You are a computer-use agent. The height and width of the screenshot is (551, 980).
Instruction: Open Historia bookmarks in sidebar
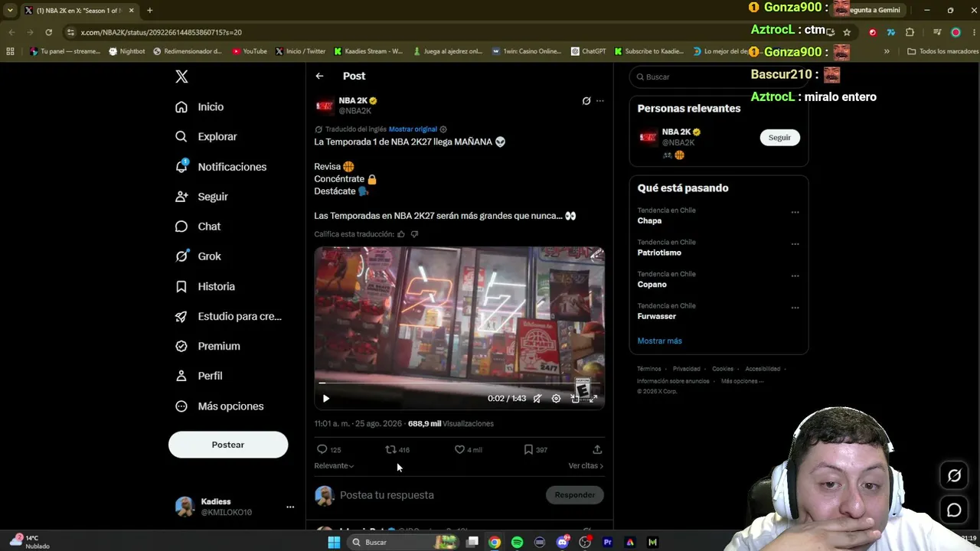(204, 286)
